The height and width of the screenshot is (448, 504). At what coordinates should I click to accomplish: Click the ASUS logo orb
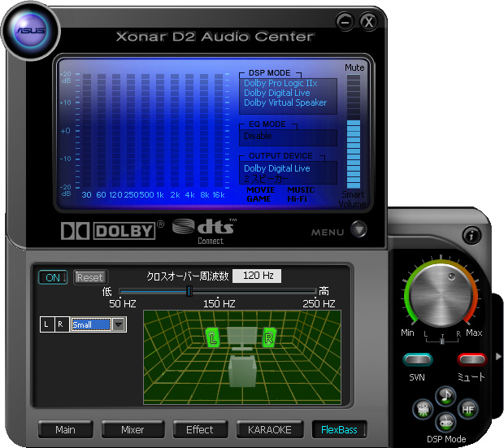coord(31,31)
